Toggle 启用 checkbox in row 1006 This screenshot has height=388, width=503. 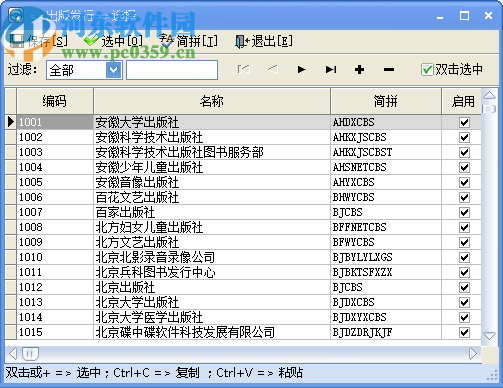464,197
